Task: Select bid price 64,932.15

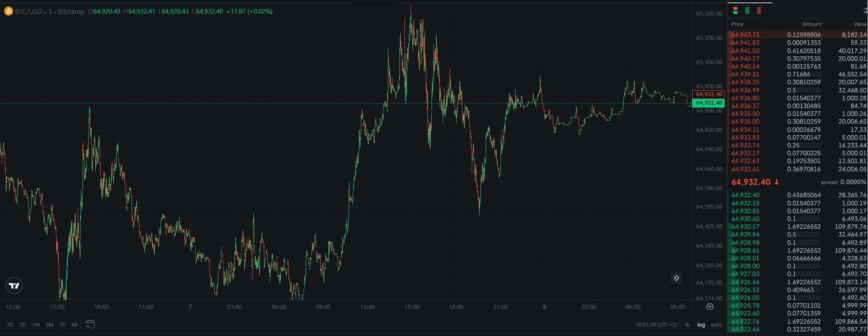Action: [745, 203]
